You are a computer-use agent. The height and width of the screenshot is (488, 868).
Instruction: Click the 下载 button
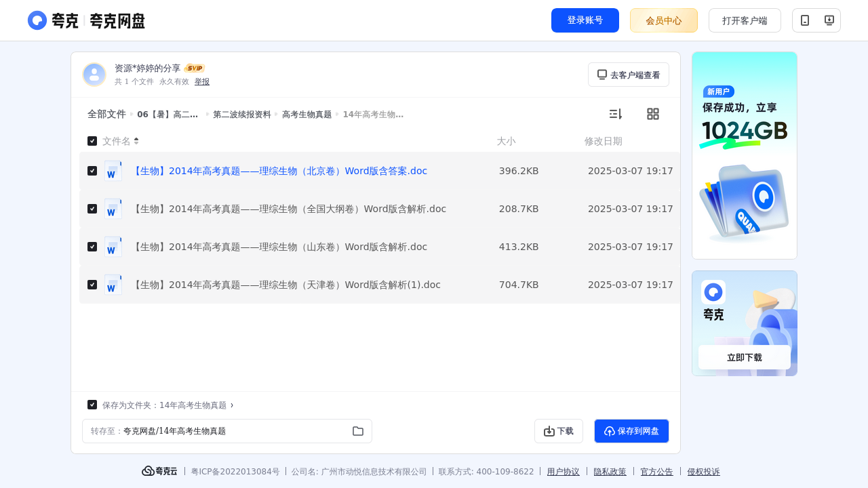click(x=559, y=431)
